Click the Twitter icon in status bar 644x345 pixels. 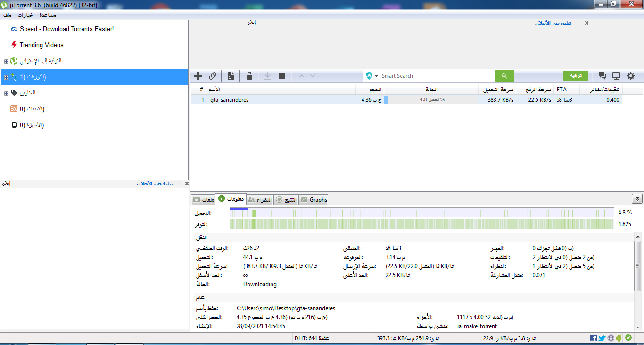pos(602,338)
